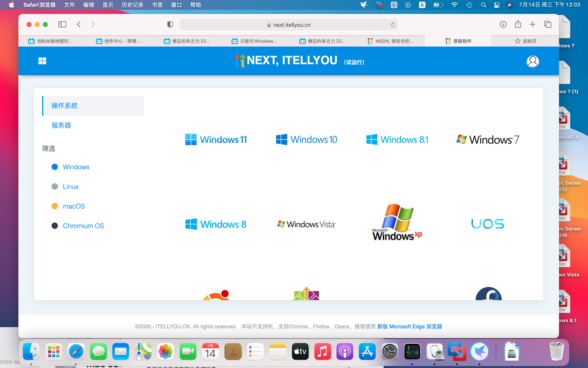Open Spotlight search in menu bar
Viewport: 588px width, 368px height.
pos(483,5)
